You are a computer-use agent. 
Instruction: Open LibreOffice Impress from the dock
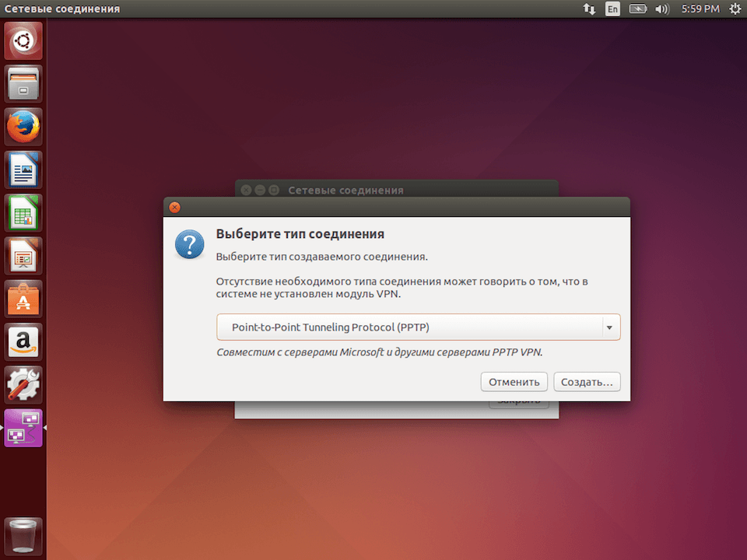(23, 255)
